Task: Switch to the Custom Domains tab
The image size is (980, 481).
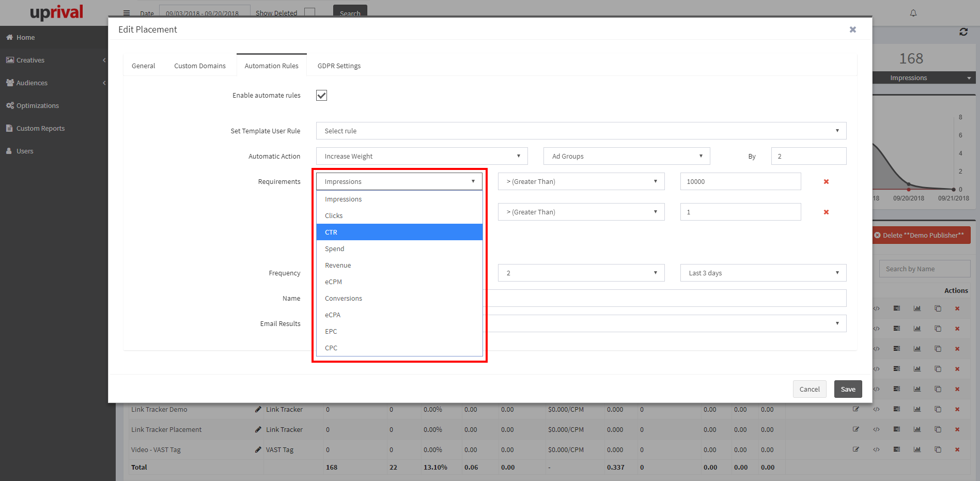Action: 200,66
